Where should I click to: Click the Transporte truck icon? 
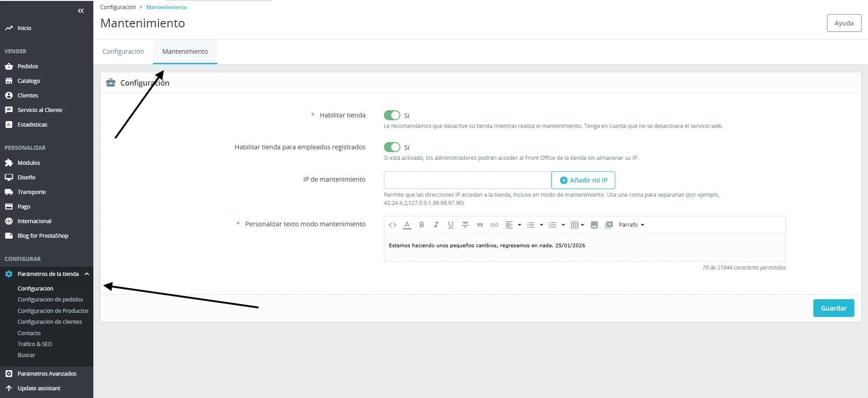click(9, 192)
